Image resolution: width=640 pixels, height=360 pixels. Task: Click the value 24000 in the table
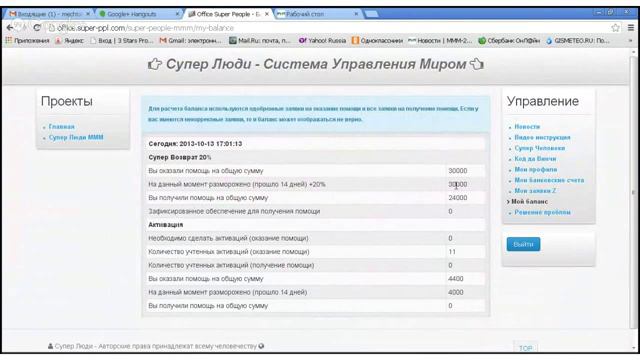tap(458, 198)
